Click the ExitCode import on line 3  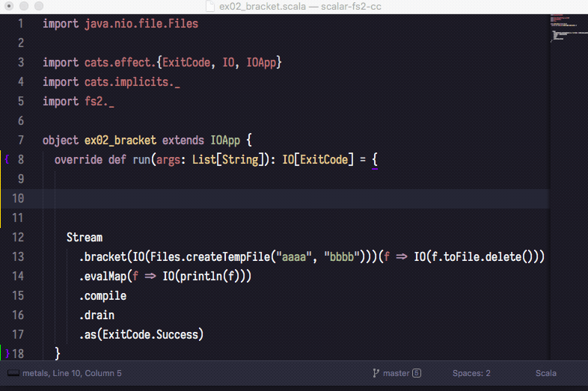point(186,62)
